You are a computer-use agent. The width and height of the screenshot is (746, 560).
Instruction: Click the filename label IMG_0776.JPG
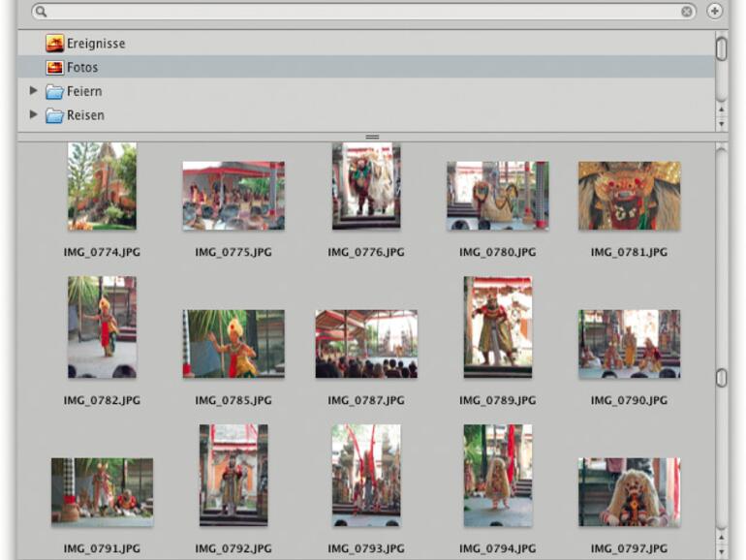(366, 252)
